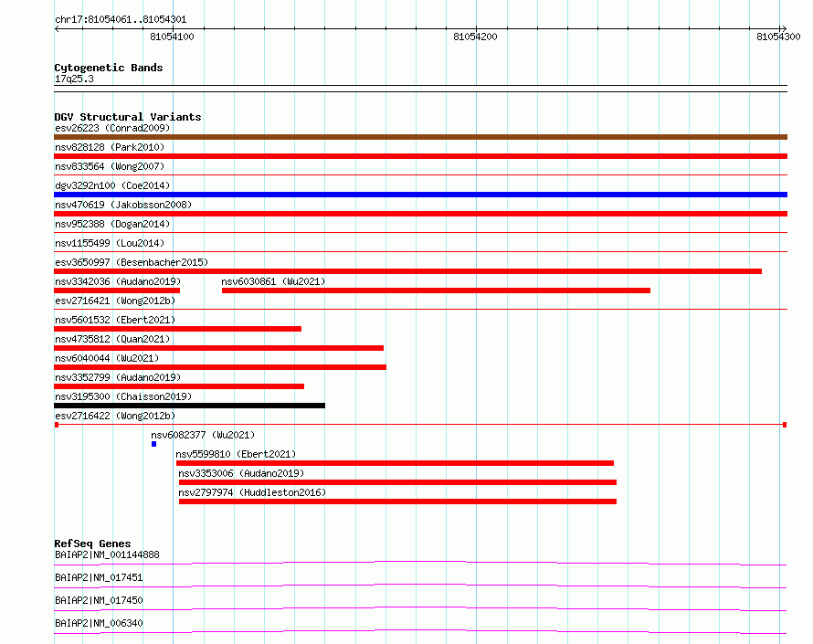Click the right end marker of esv2716422
Image resolution: width=813 pixels, height=644 pixels.
pos(785,425)
